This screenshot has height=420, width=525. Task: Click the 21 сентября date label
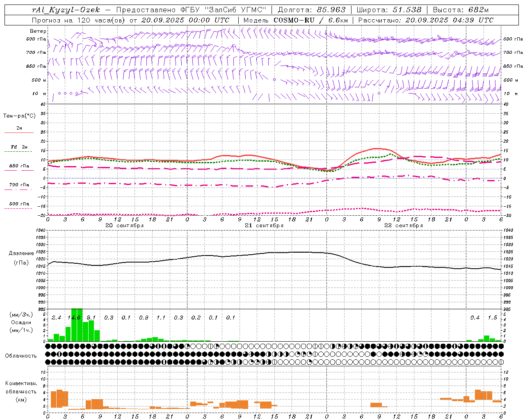tap(264, 226)
